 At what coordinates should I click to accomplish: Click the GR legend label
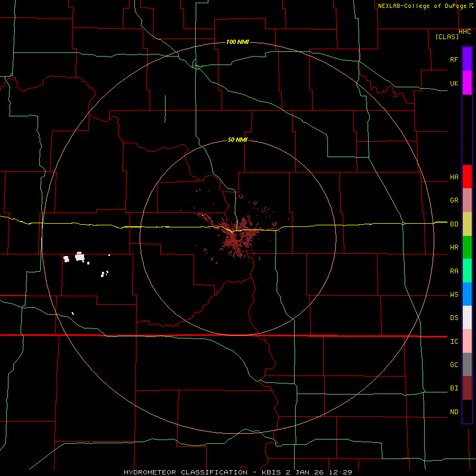coord(454,200)
